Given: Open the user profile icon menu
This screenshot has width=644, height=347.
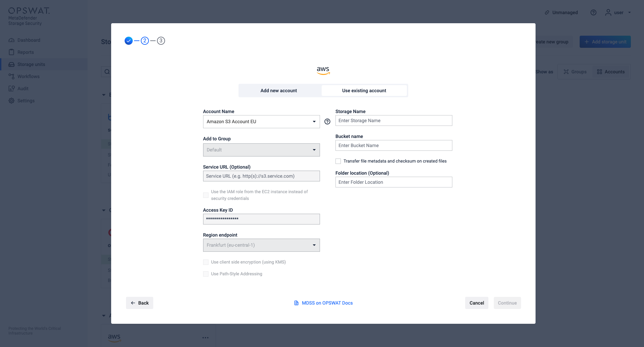Looking at the screenshot, I should [608, 12].
